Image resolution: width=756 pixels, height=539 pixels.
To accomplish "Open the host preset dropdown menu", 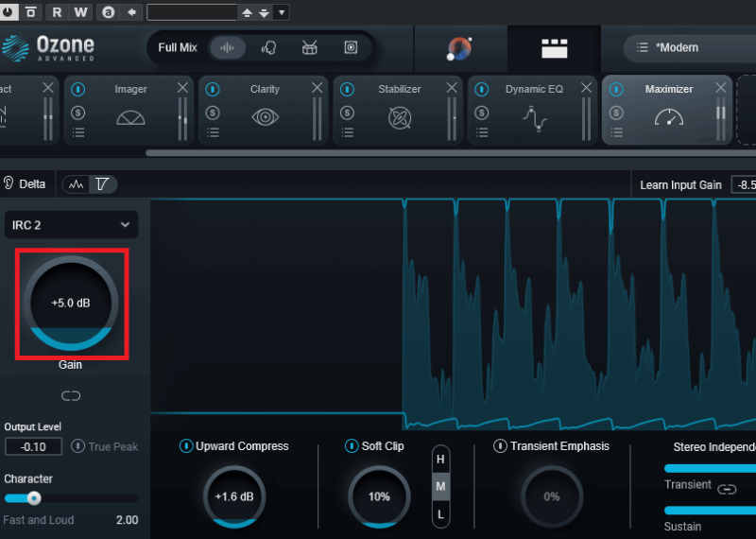I will click(x=282, y=12).
